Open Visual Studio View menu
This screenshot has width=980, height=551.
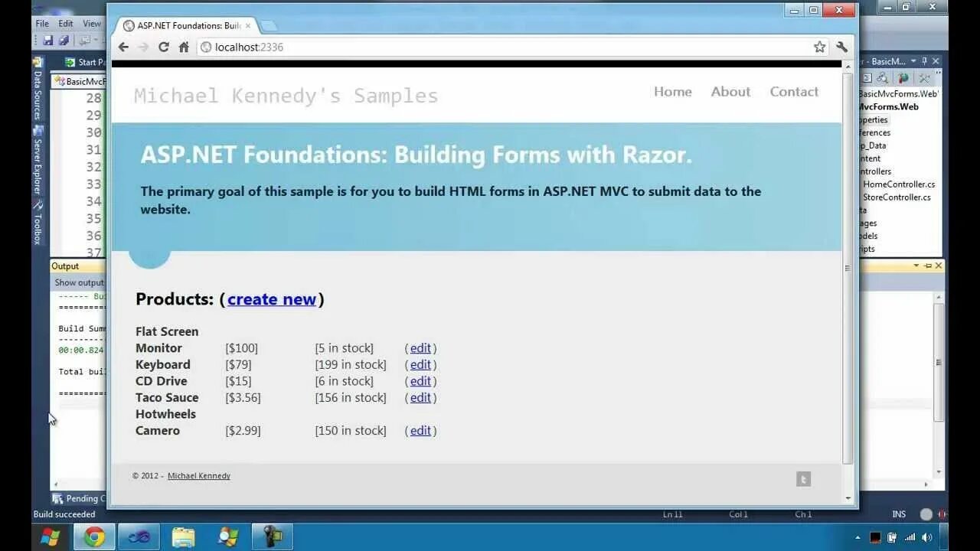point(92,24)
